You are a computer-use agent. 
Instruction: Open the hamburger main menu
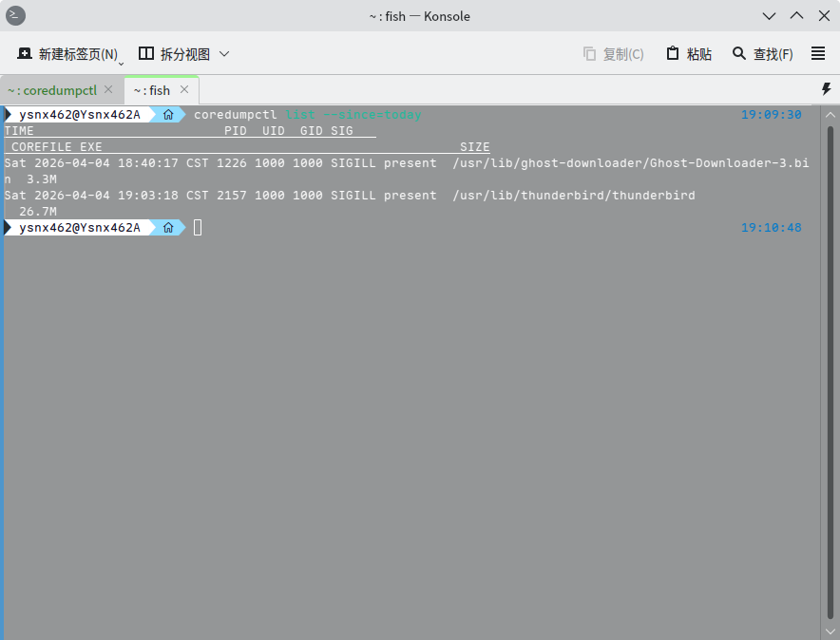(818, 54)
